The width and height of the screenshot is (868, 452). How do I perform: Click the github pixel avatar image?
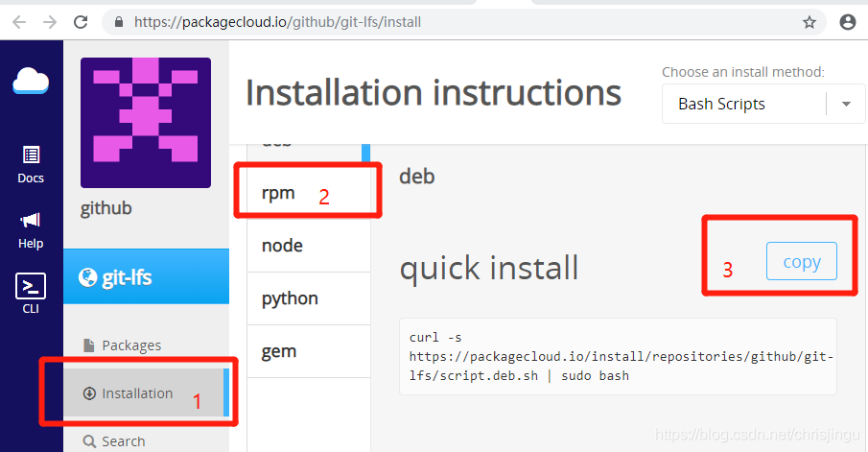[146, 123]
